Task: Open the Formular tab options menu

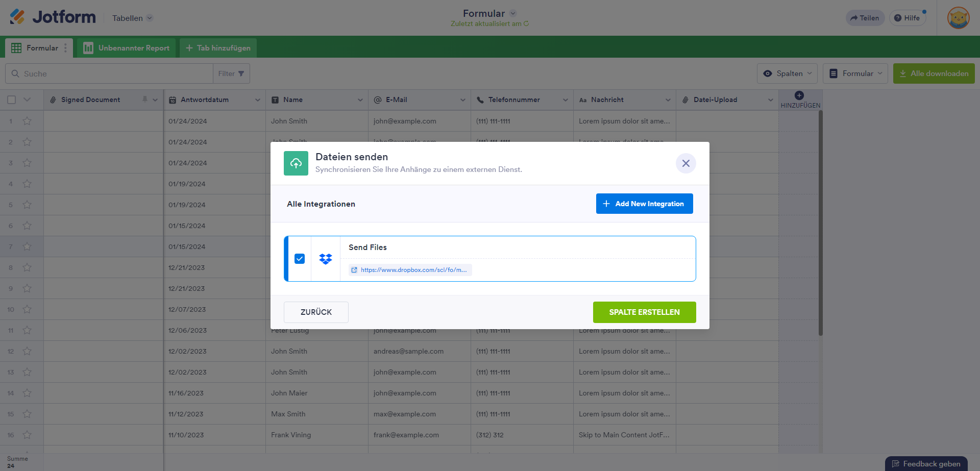Action: click(x=65, y=48)
